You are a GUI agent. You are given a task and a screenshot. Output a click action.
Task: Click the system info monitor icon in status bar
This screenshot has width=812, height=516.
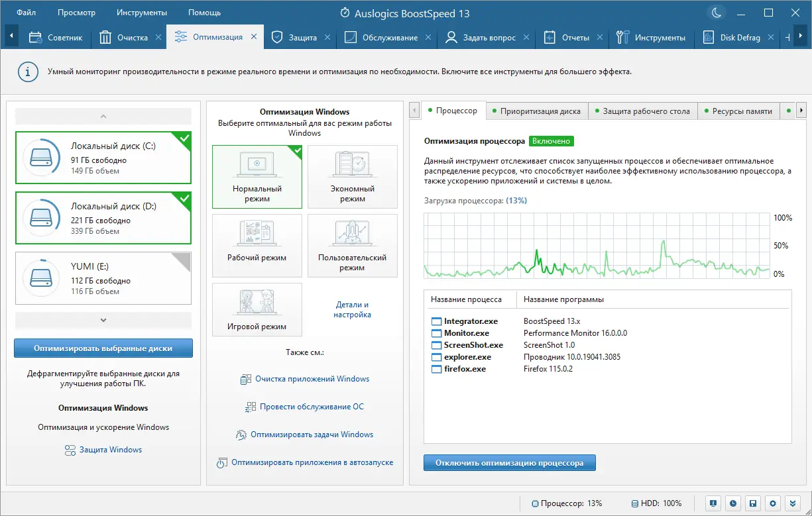pyautogui.click(x=712, y=503)
